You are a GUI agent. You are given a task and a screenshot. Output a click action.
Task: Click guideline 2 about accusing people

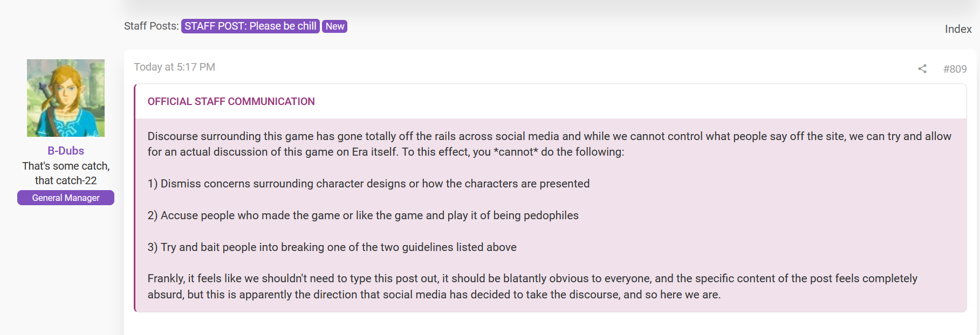tap(363, 215)
